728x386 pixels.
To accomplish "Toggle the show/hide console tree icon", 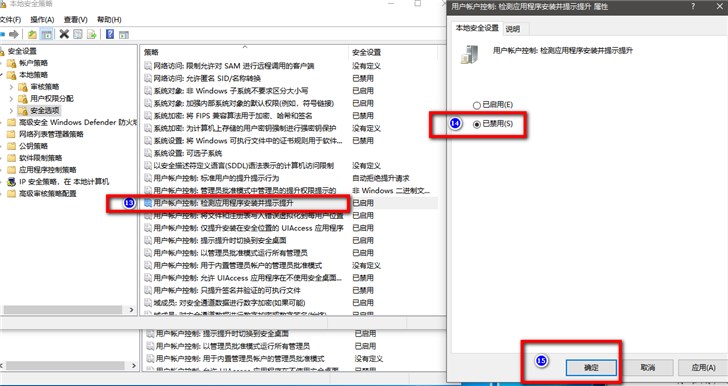I will pyautogui.click(x=46, y=34).
